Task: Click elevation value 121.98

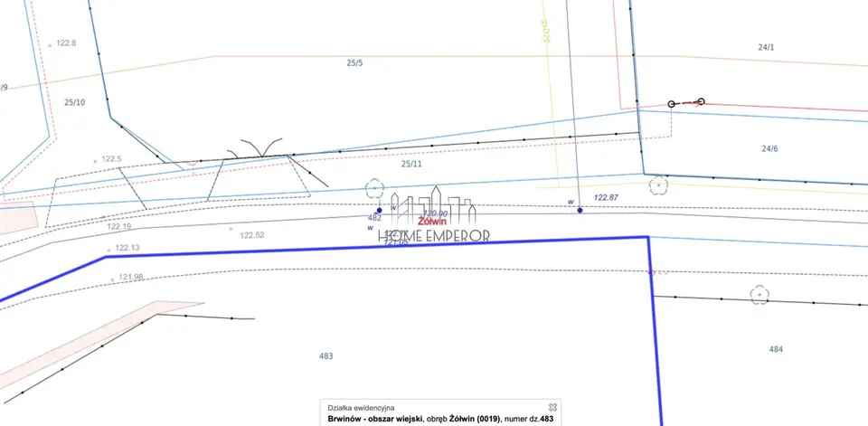Action: coord(131,277)
